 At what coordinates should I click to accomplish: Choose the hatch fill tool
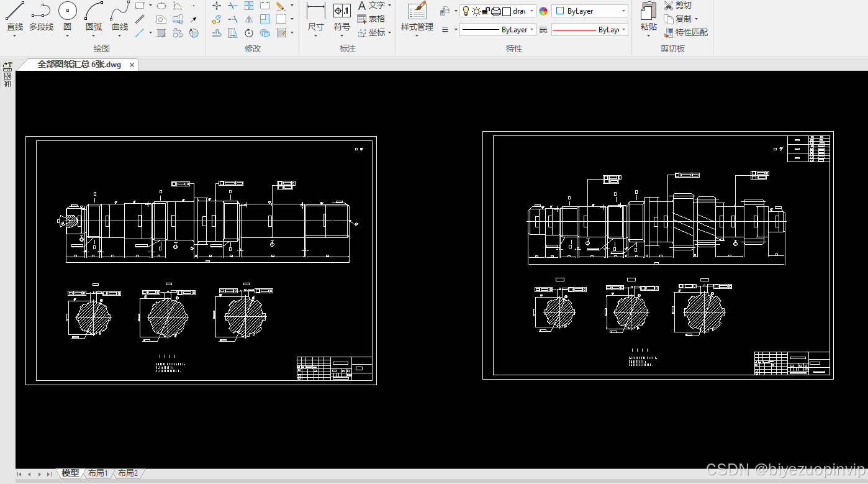[161, 33]
